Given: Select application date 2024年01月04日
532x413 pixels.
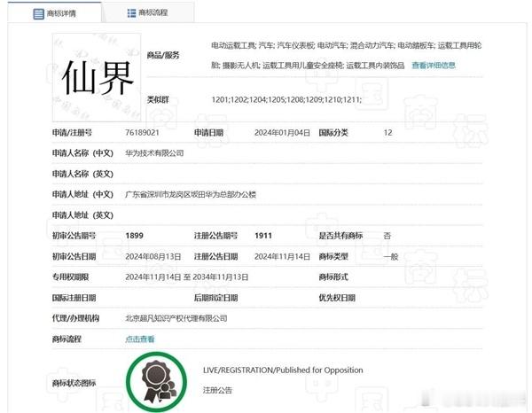Looking at the screenshot, I should tap(282, 133).
